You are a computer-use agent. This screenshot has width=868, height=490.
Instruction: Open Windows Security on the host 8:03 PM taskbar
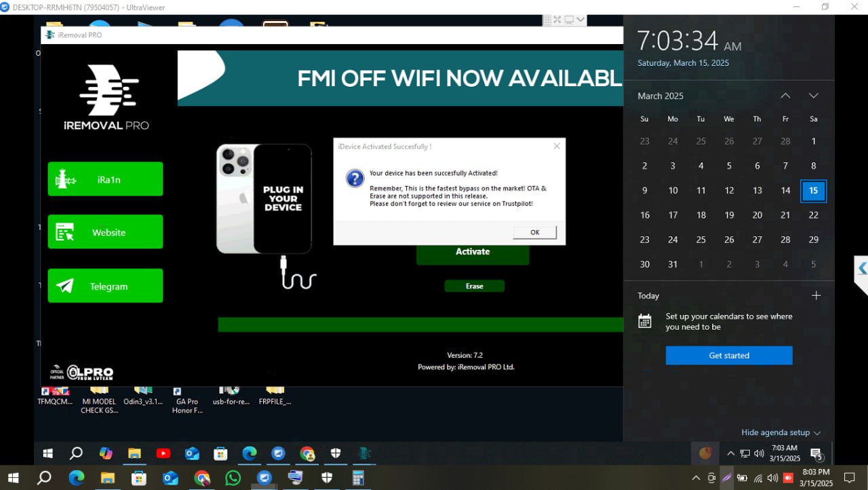click(x=327, y=478)
